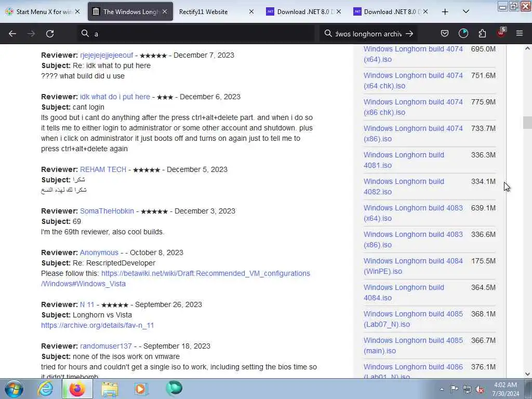Open the betawiki VM configurations link

[176, 278]
